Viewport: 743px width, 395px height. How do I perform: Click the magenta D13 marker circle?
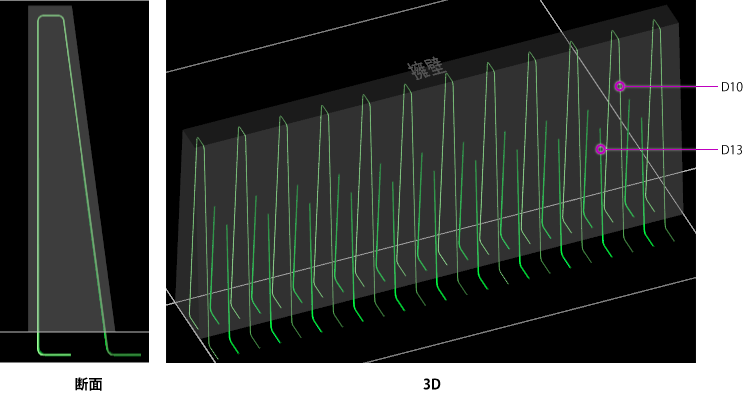(x=600, y=149)
